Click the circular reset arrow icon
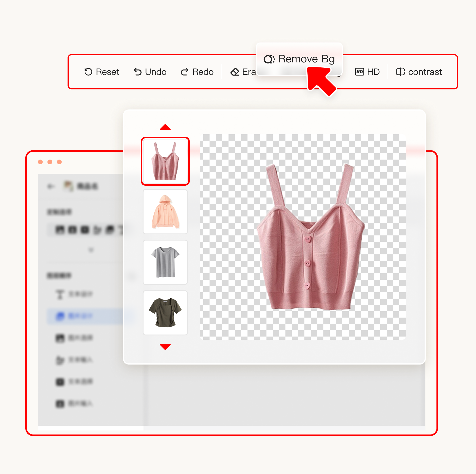Image resolution: width=476 pixels, height=474 pixels. coord(88,72)
